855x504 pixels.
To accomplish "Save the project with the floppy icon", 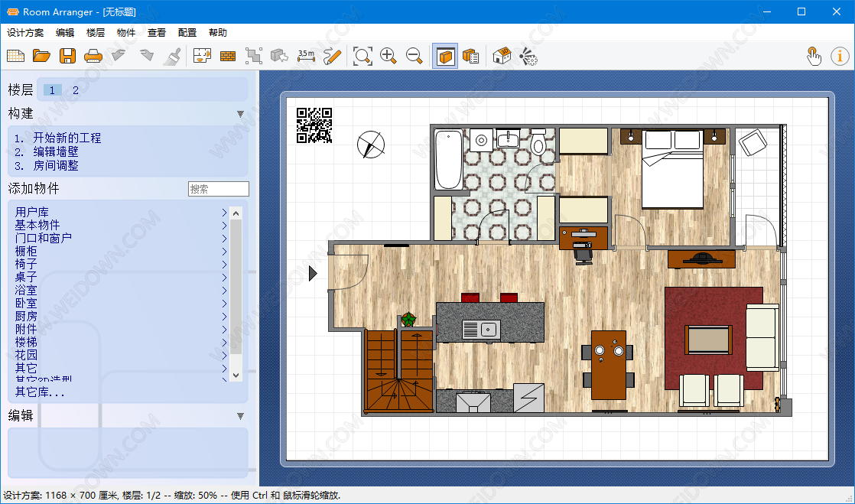I will click(67, 56).
